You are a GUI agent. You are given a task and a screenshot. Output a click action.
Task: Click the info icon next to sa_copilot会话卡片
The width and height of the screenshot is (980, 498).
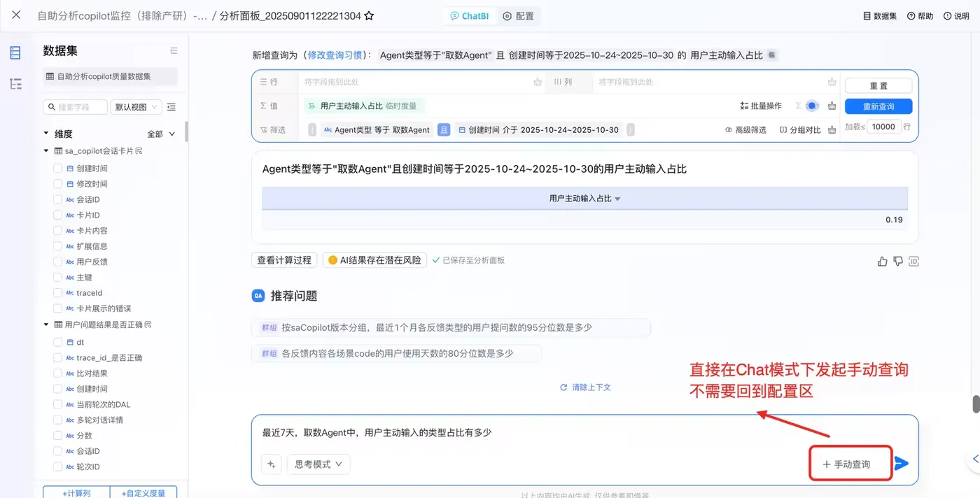click(139, 151)
